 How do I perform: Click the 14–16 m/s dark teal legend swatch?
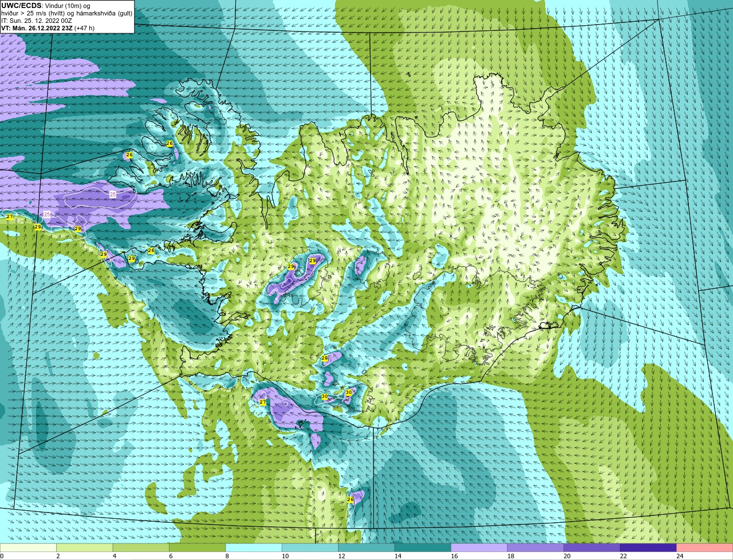(x=424, y=547)
